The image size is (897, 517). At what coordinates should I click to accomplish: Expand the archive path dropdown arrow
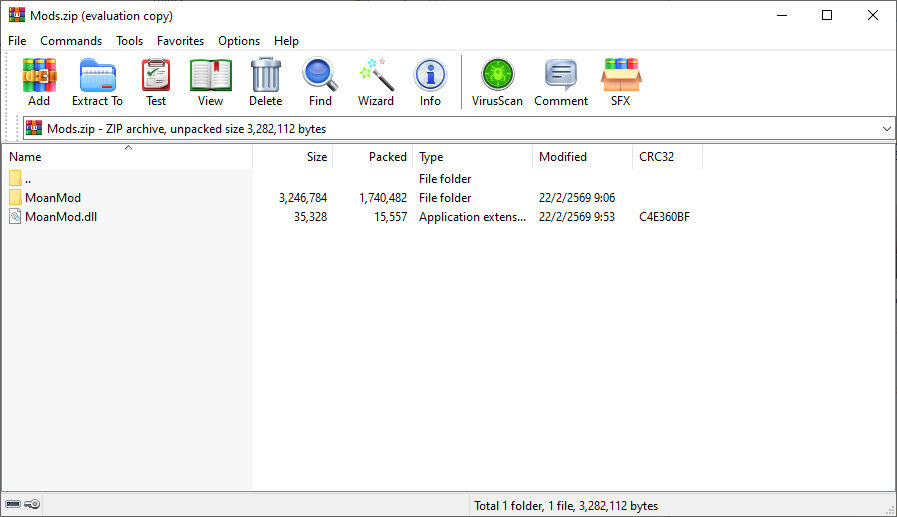[x=887, y=129]
